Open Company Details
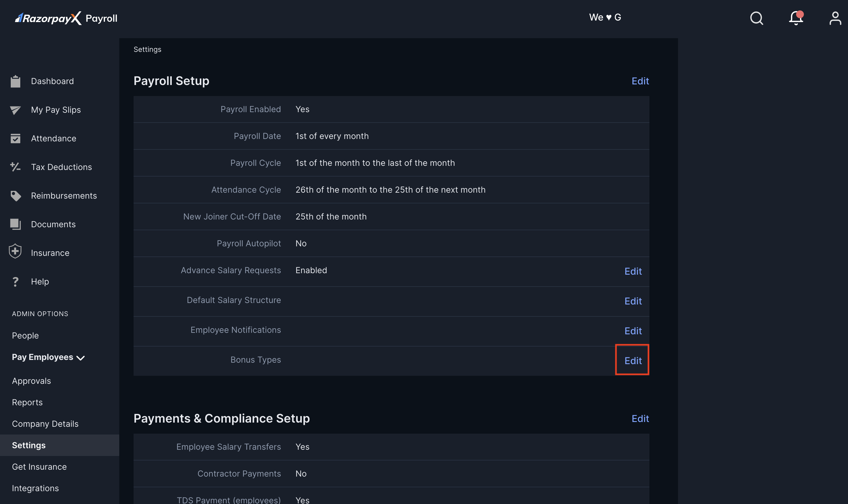The width and height of the screenshot is (848, 504). point(45,424)
